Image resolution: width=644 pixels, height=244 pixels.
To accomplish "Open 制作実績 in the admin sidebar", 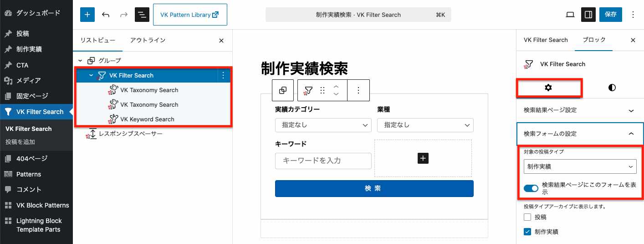I will [x=29, y=49].
